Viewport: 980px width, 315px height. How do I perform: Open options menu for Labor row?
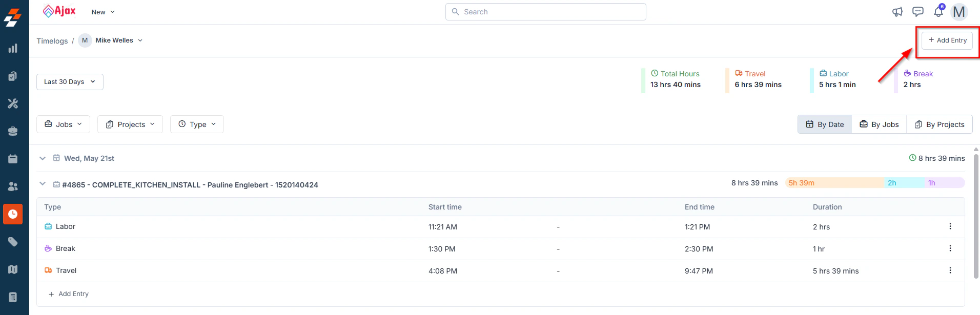coord(950,226)
